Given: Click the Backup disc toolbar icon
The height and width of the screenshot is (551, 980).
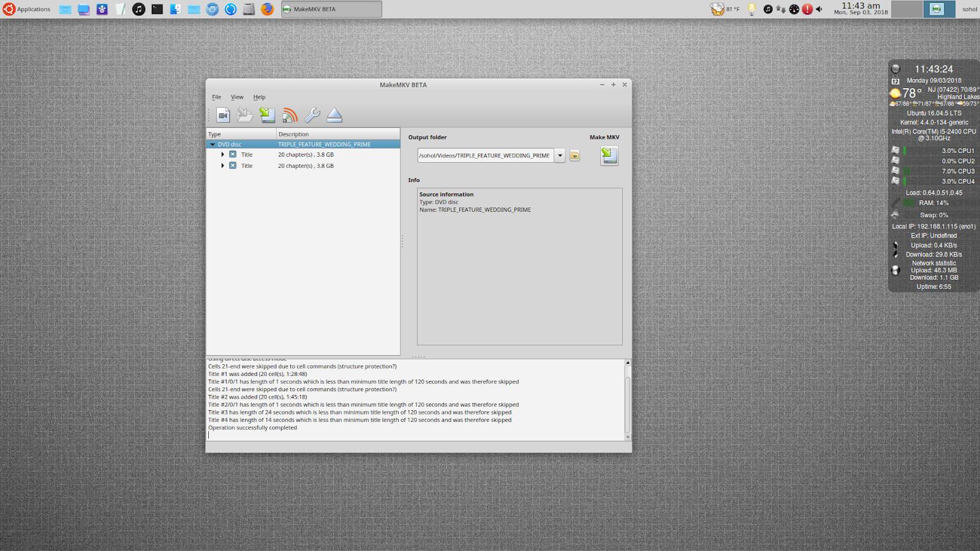Looking at the screenshot, I should tap(267, 115).
